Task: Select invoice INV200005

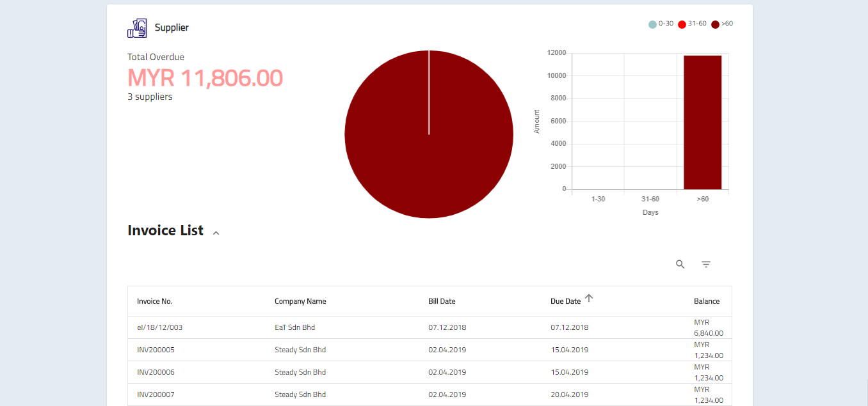Action: click(x=156, y=350)
